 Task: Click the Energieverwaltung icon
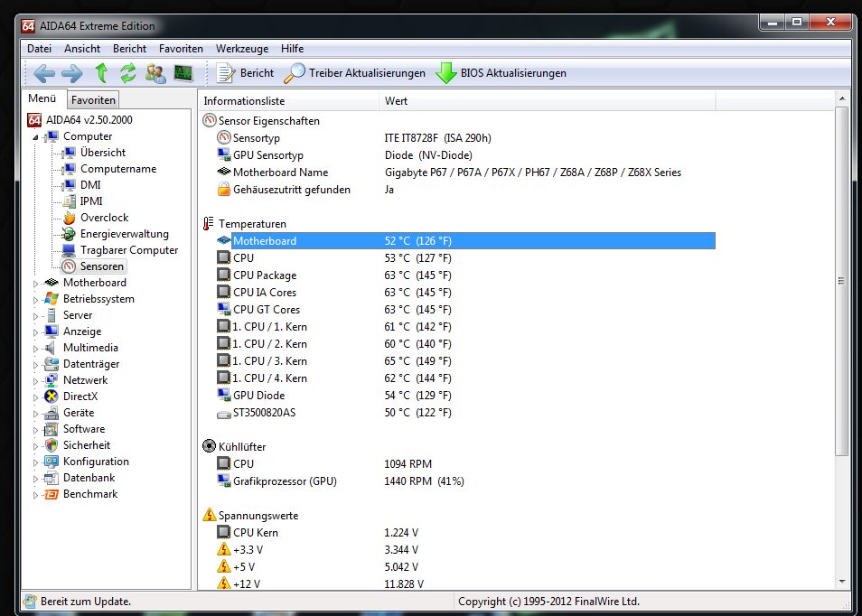[x=69, y=234]
